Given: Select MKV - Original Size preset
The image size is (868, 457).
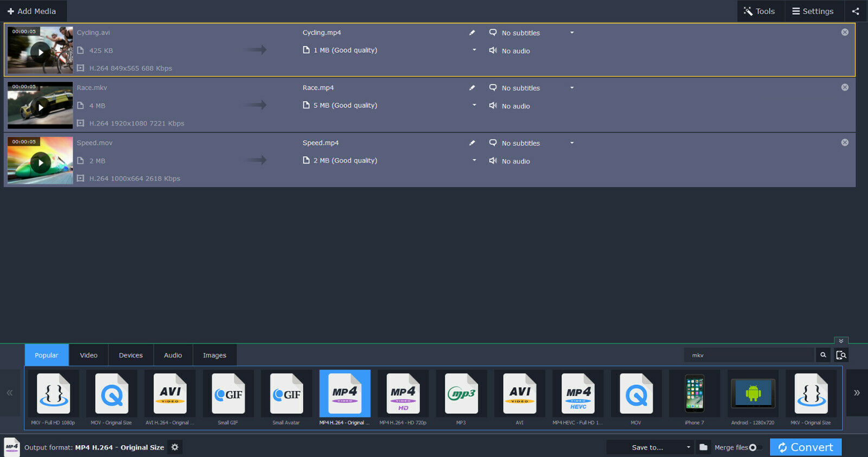Looking at the screenshot, I should tap(811, 398).
